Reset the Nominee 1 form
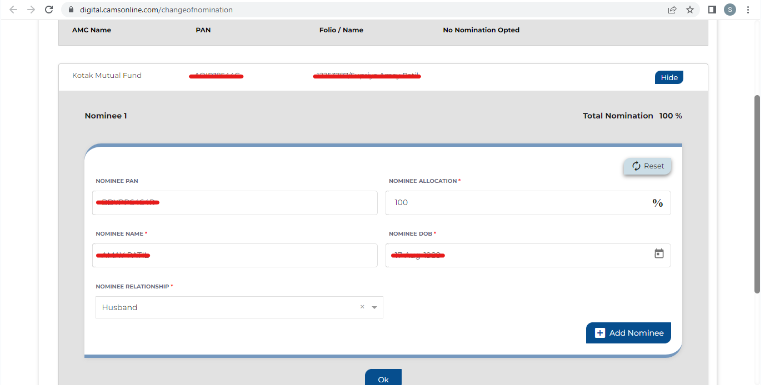Image resolution: width=761 pixels, height=385 pixels. pyautogui.click(x=647, y=166)
